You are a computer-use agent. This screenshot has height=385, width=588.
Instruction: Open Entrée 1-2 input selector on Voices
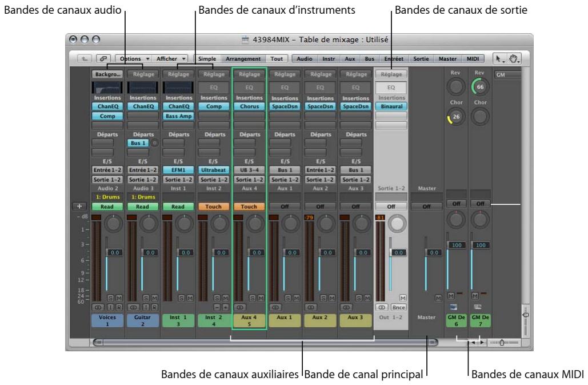[107, 170]
